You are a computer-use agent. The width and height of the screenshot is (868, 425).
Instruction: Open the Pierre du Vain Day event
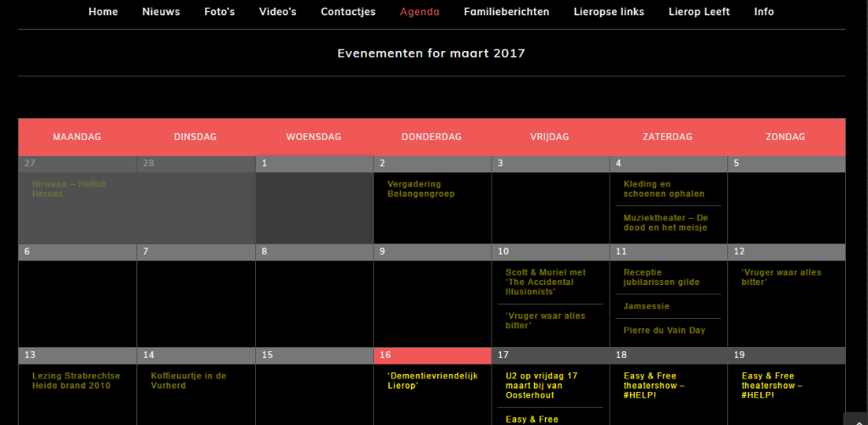(x=664, y=330)
